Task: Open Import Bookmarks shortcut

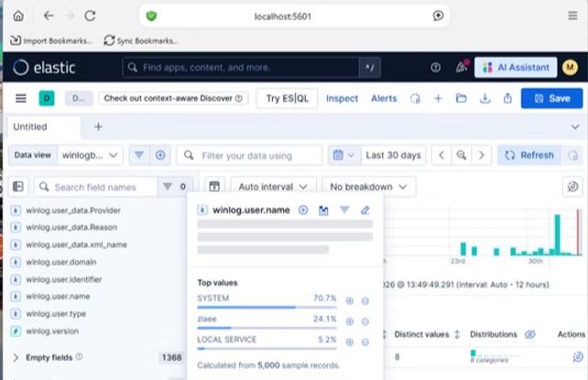Action: click(51, 40)
